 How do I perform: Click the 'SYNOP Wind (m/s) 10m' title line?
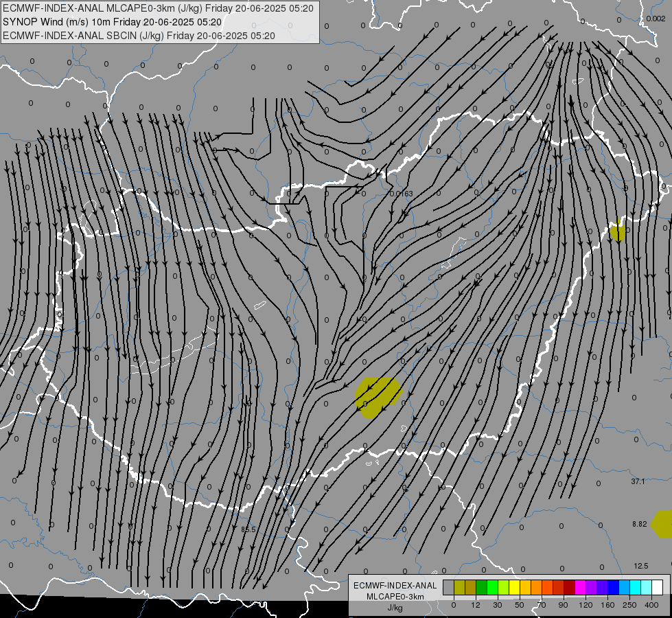113,22
